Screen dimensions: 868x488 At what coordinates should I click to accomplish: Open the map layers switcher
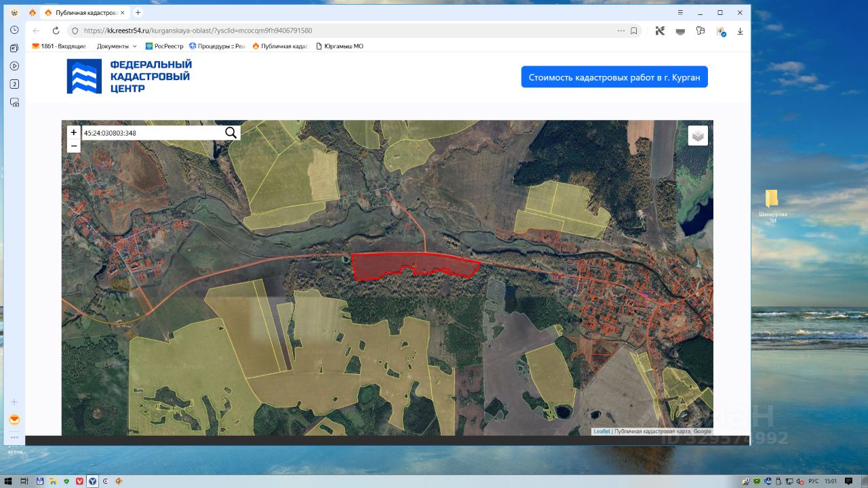pyautogui.click(x=698, y=136)
